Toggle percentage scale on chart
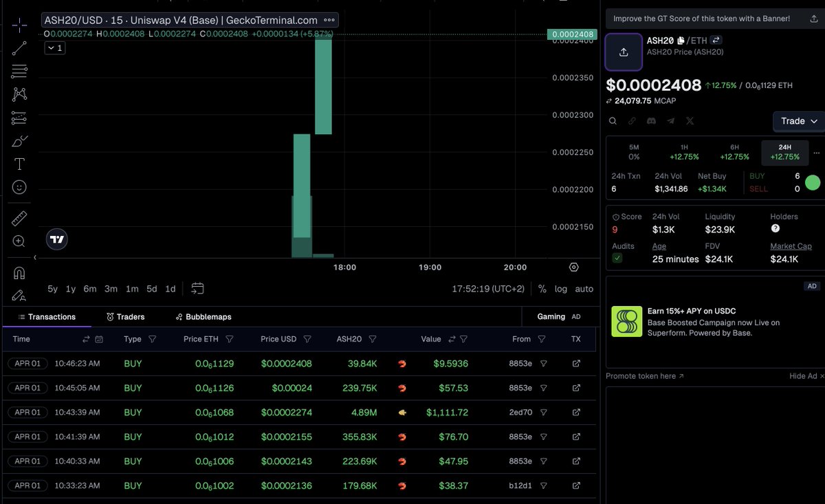The width and height of the screenshot is (825, 504). (542, 289)
